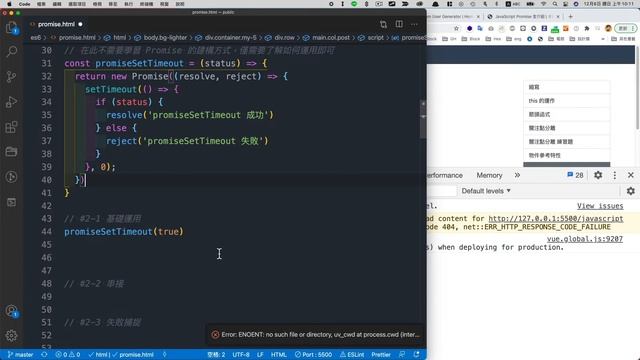Open the Manage gear in VS Code
The image size is (640, 360).
click(x=11, y=336)
